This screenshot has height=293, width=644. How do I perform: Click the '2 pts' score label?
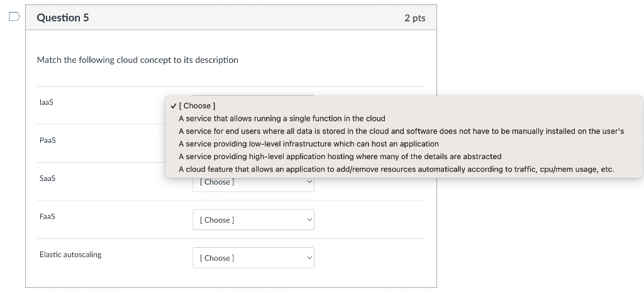pos(415,18)
